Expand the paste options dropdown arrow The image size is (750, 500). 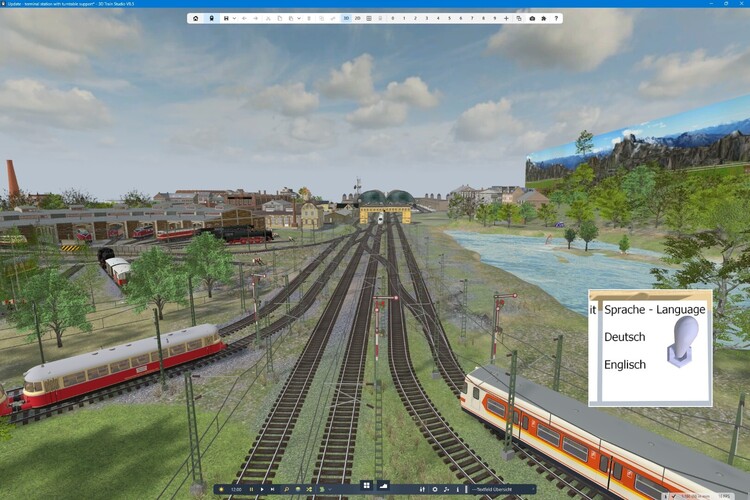click(x=299, y=18)
